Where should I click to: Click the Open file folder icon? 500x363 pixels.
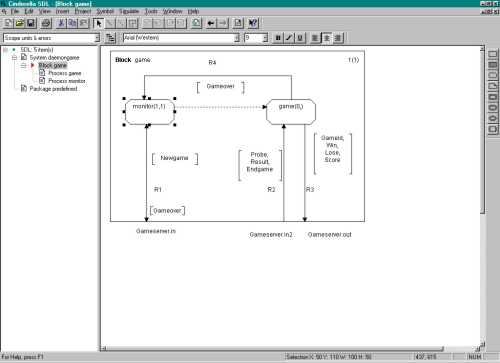tap(20, 23)
